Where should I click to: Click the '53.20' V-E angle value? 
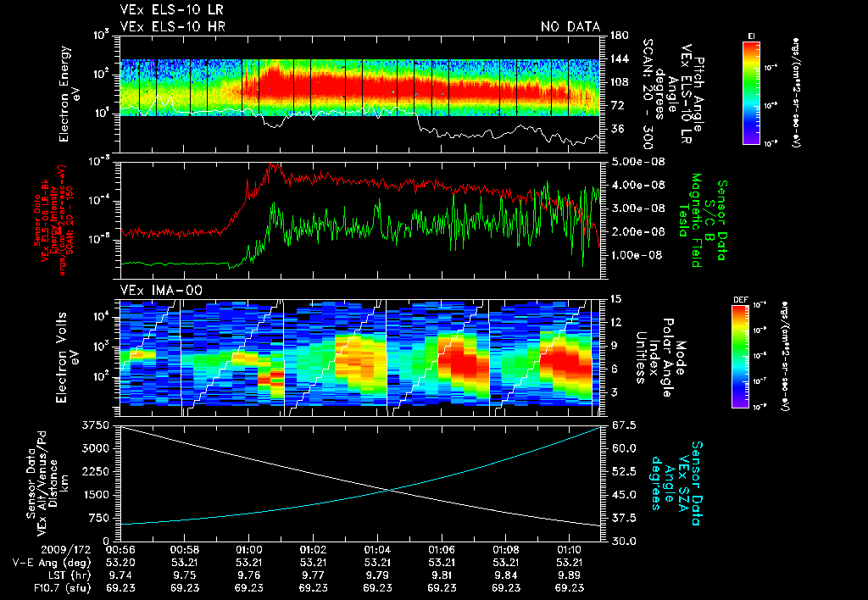(120, 563)
